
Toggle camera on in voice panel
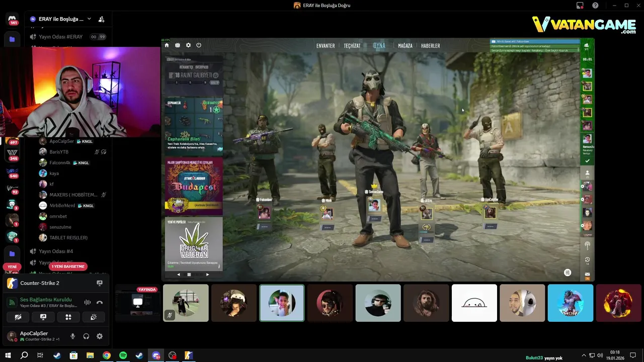[19, 317]
